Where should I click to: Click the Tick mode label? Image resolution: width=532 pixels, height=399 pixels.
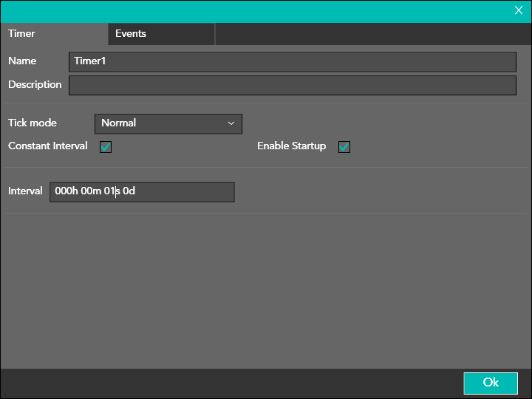pyautogui.click(x=33, y=123)
